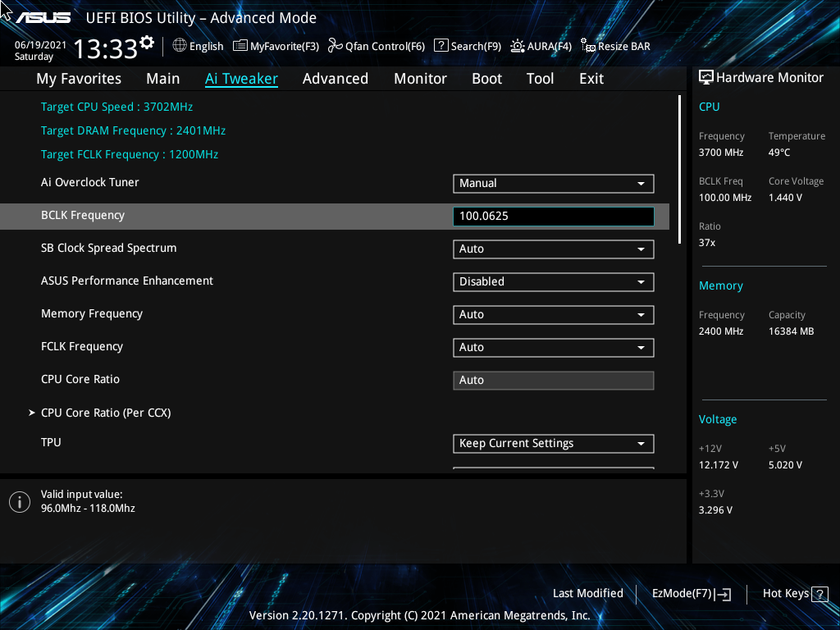This screenshot has width=840, height=630.
Task: Expand CPU Core Ratio (Per CCX) settings
Action: click(x=106, y=413)
